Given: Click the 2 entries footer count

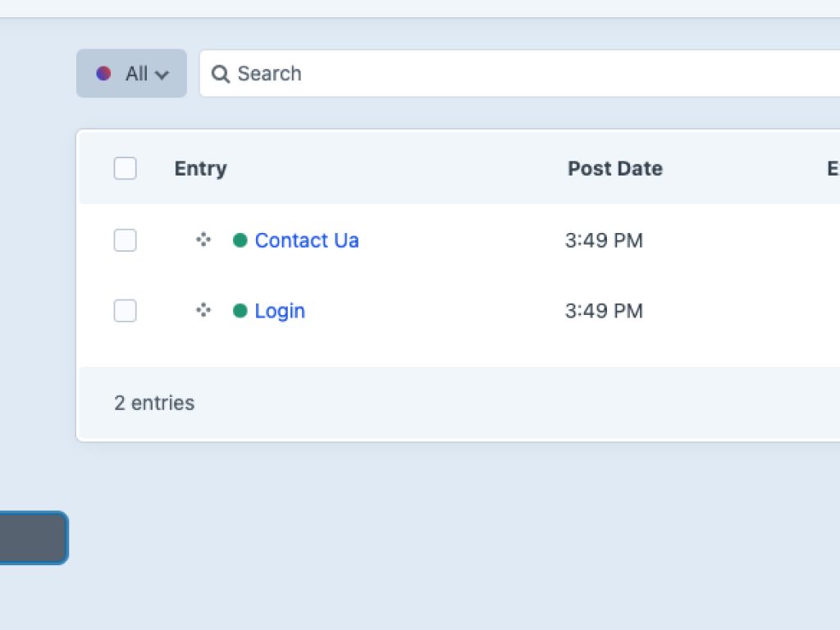Looking at the screenshot, I should pos(154,403).
